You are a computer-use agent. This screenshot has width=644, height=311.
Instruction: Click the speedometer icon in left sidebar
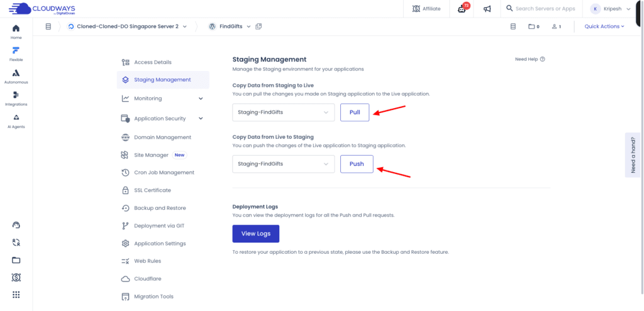point(16,225)
